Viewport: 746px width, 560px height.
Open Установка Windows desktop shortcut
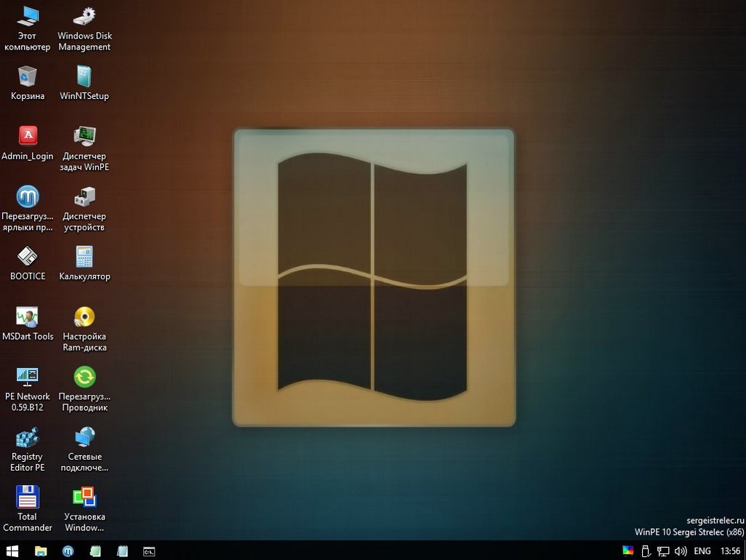pyautogui.click(x=84, y=509)
